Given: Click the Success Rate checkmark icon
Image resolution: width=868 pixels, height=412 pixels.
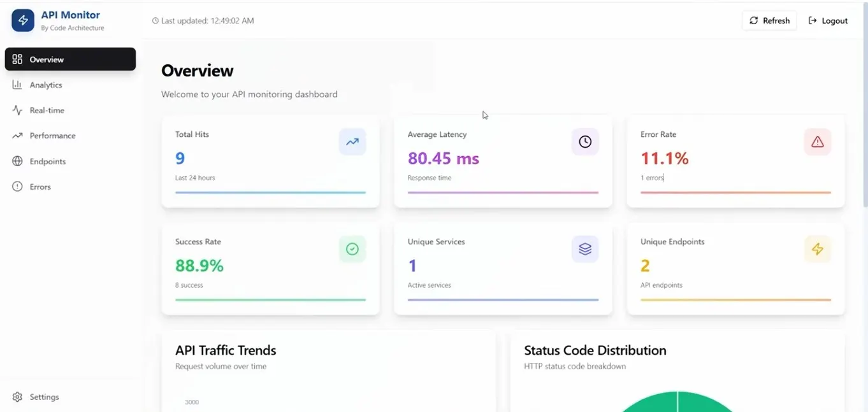Looking at the screenshot, I should pos(352,249).
